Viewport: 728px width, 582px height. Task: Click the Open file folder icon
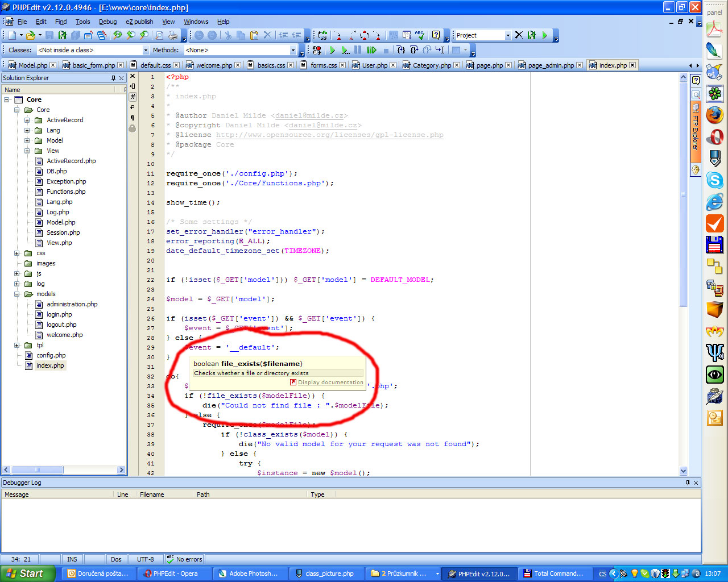(x=30, y=35)
